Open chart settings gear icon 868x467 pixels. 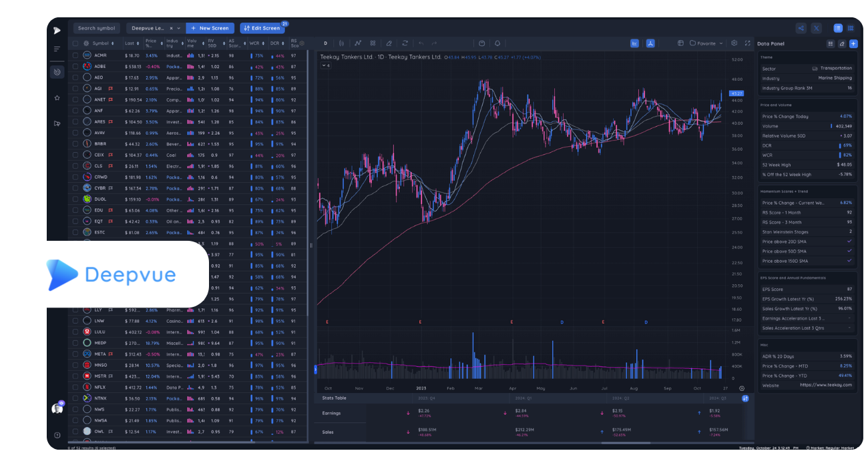tap(734, 43)
